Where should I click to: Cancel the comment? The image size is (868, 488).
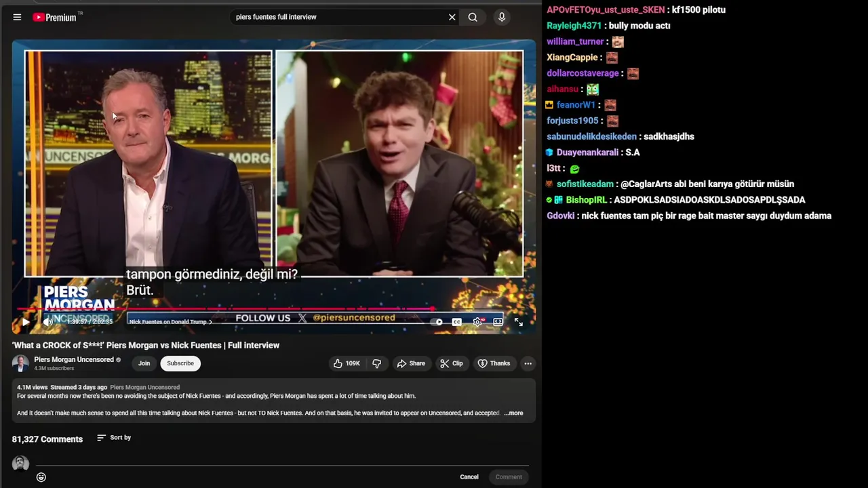(x=469, y=477)
